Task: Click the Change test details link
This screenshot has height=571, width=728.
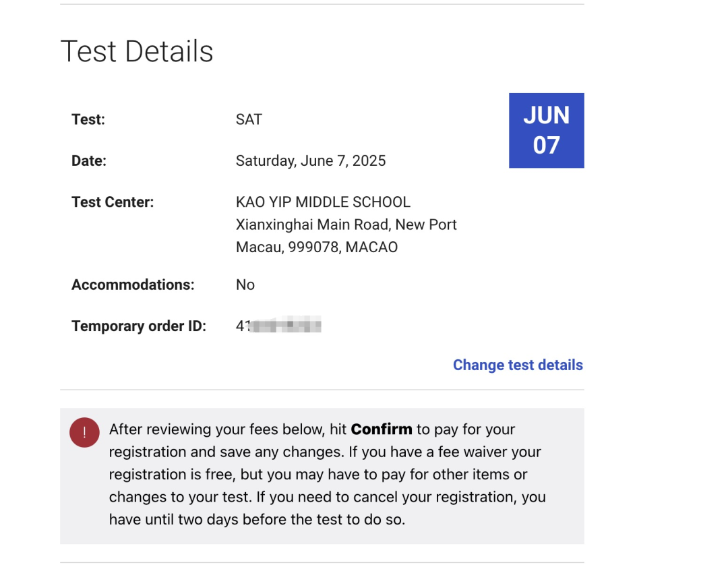Action: (517, 365)
